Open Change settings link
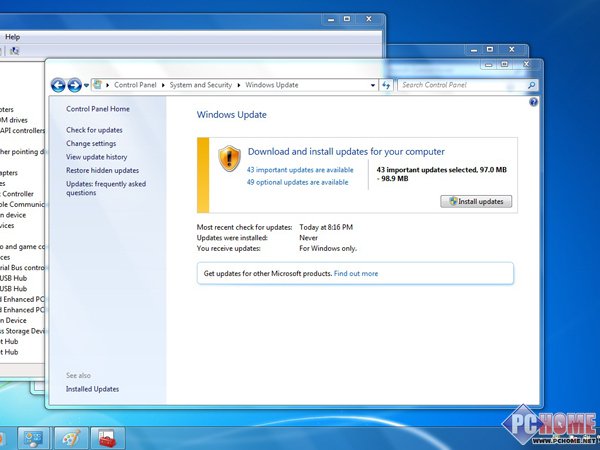The height and width of the screenshot is (450, 600). pos(91,143)
